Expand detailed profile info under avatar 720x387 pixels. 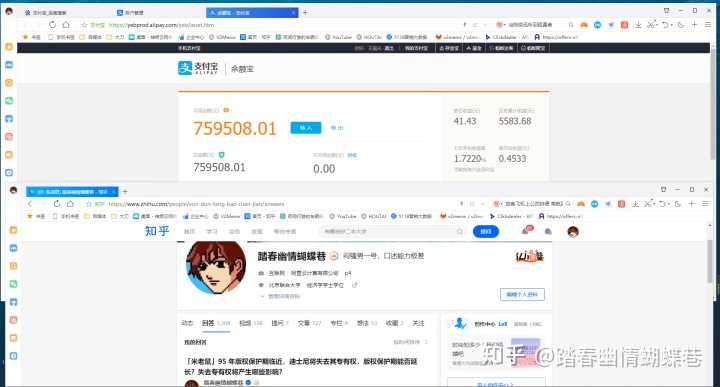pos(280,297)
